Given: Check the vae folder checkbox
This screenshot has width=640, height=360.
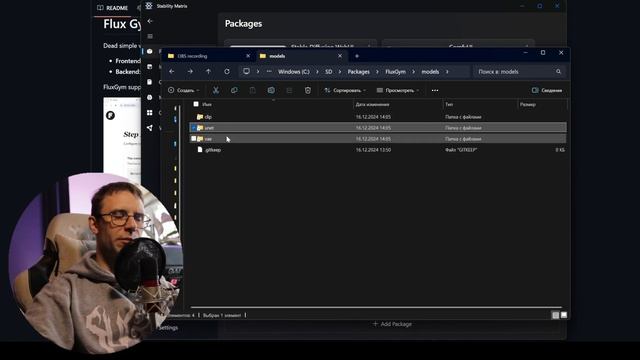Looking at the screenshot, I should (194, 139).
